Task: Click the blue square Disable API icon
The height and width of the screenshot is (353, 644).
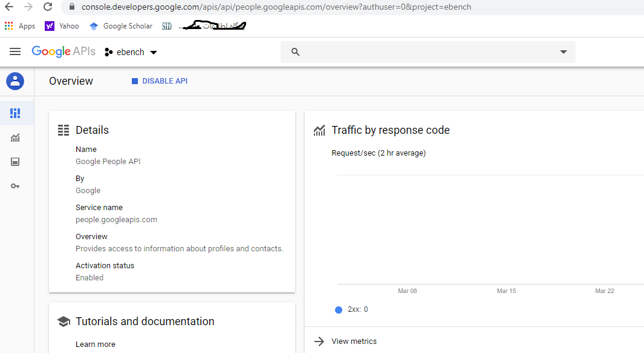Action: coord(135,81)
